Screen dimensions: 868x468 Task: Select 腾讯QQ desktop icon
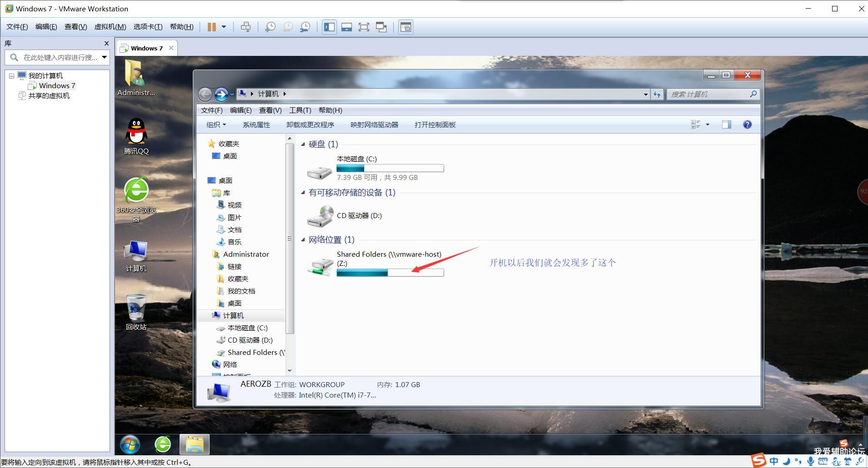click(136, 136)
